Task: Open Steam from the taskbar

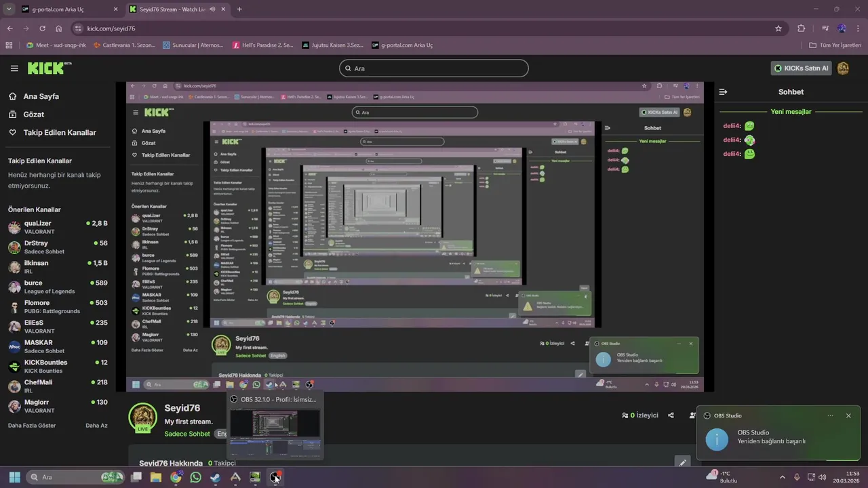Action: coord(216,477)
